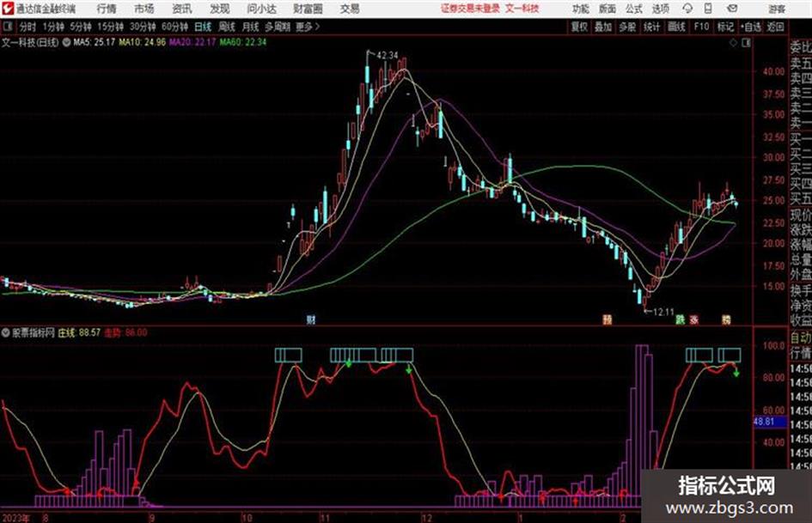This screenshot has width=812, height=523.
Task: Open the 财富圈 menu
Action: (x=308, y=9)
